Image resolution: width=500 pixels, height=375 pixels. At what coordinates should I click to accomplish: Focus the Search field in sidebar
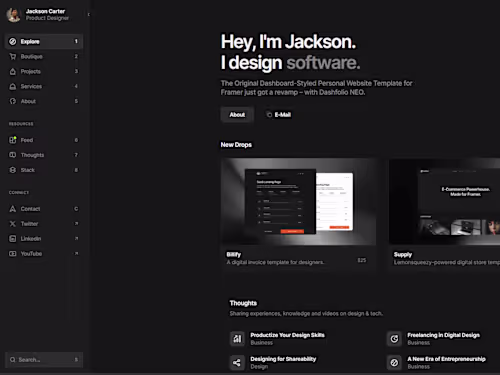pos(44,360)
